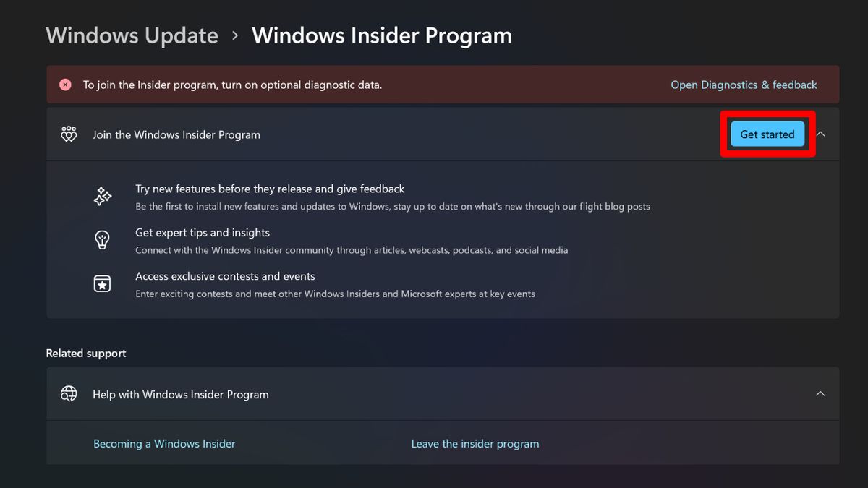Click the 'Join the Windows Insider Program' label
The width and height of the screenshot is (868, 488).
coord(176,134)
